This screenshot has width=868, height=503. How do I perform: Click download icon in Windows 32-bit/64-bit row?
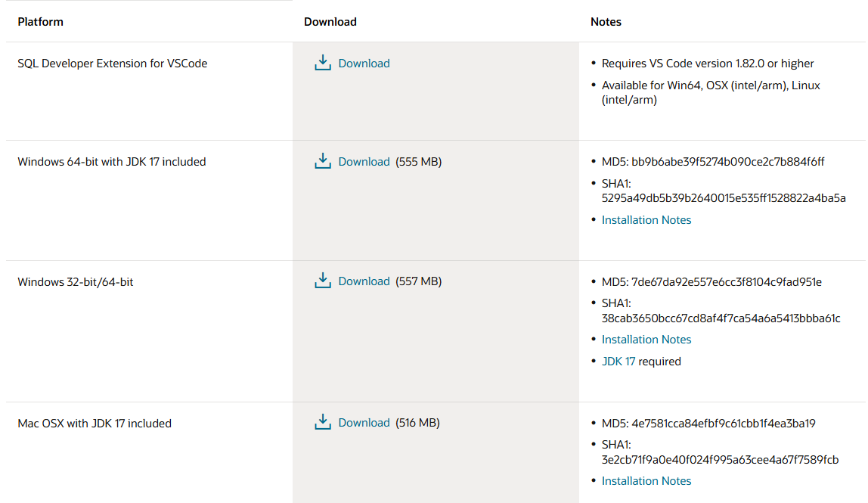pos(323,281)
